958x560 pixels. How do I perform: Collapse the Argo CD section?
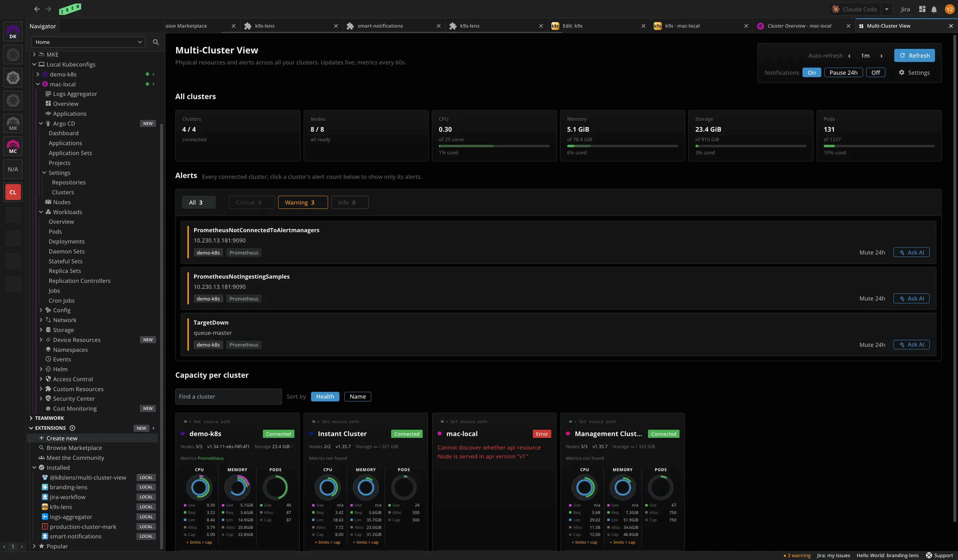41,124
